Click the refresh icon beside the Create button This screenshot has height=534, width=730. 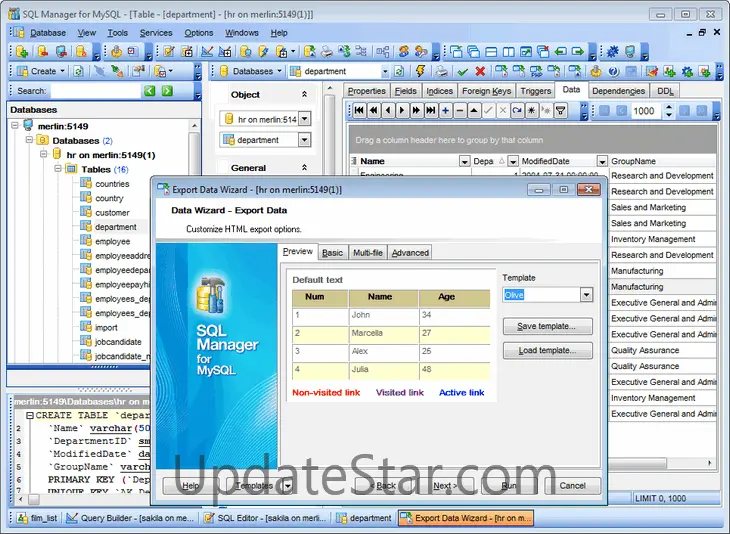(x=78, y=71)
